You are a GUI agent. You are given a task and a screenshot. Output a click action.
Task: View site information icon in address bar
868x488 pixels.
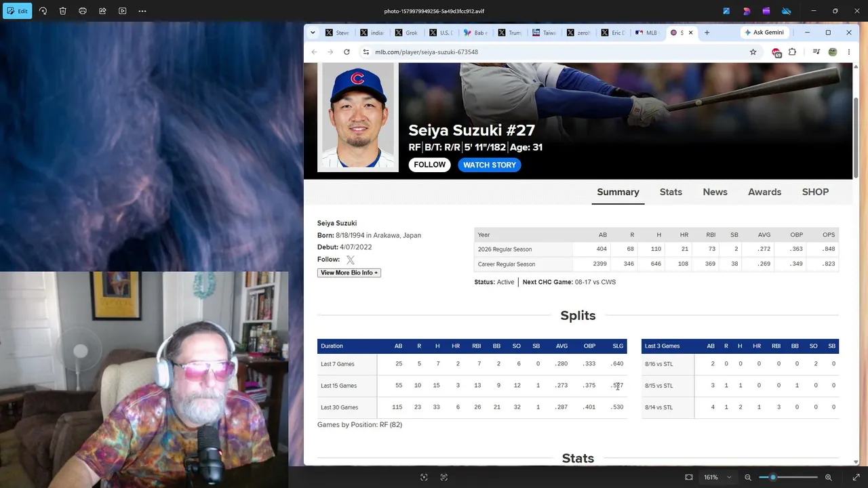coord(366,52)
